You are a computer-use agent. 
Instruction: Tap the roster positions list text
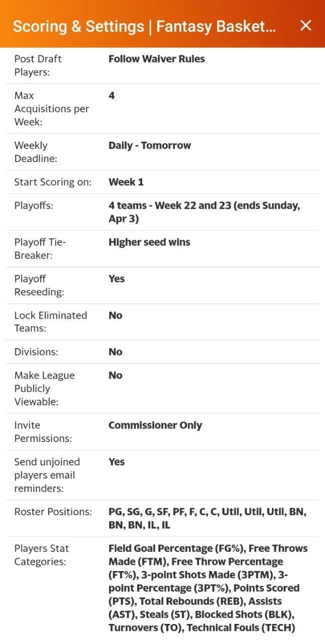(207, 518)
